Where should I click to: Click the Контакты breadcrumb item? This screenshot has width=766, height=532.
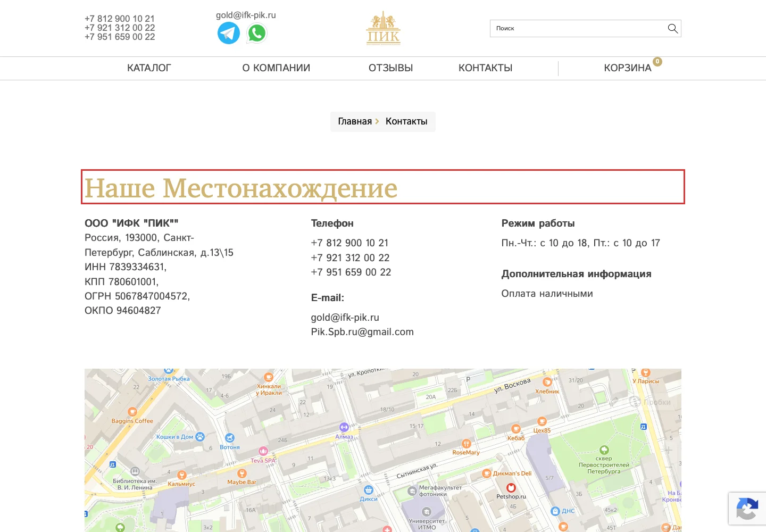coord(406,121)
